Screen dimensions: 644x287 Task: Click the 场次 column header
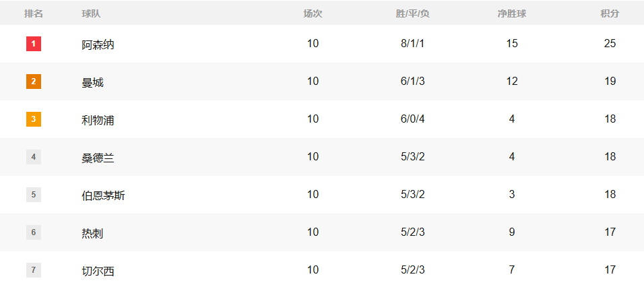pos(313,13)
